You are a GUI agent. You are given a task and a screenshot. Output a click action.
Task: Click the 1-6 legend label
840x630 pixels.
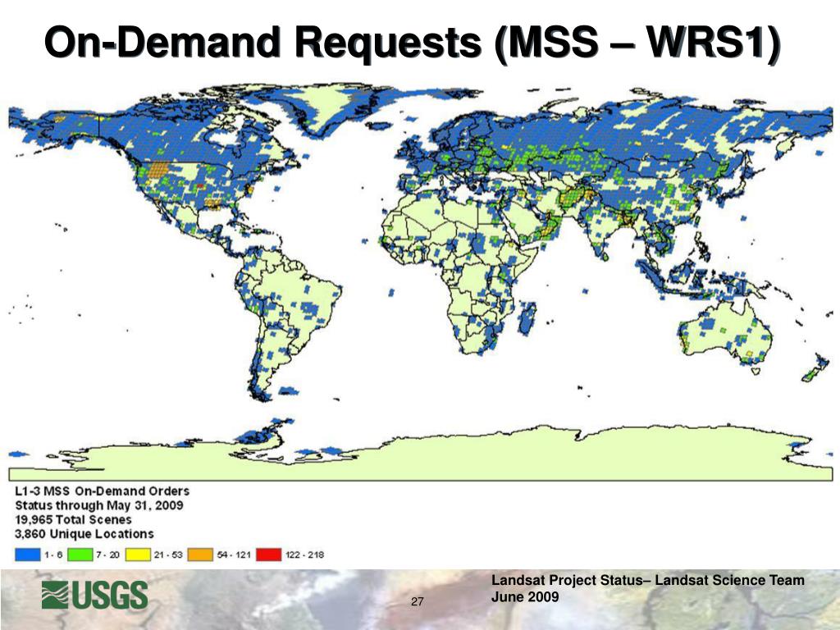[53, 555]
